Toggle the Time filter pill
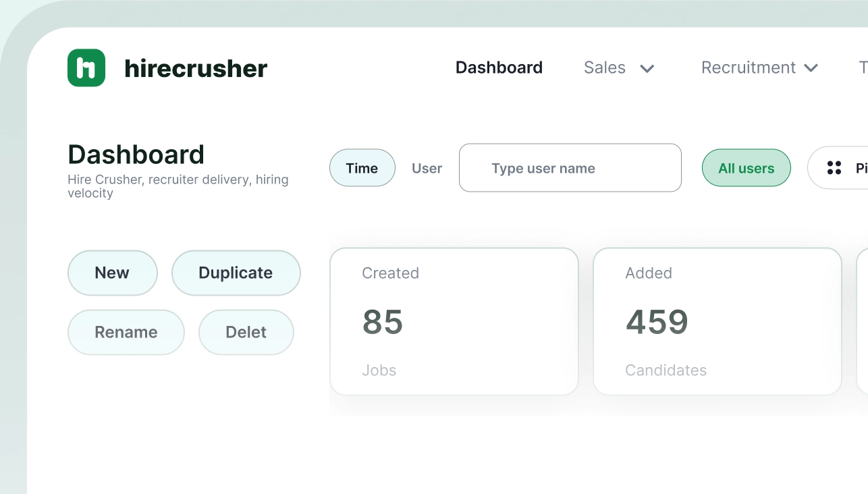 click(x=362, y=168)
